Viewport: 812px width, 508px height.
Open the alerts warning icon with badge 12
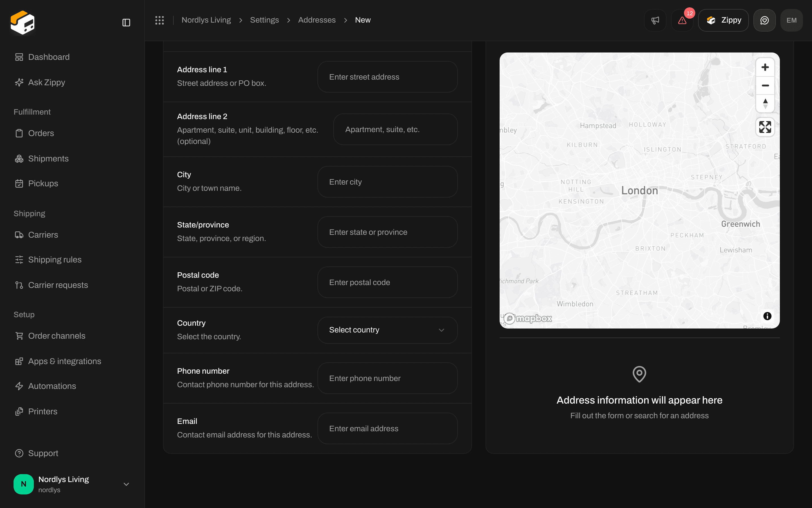tap(682, 20)
